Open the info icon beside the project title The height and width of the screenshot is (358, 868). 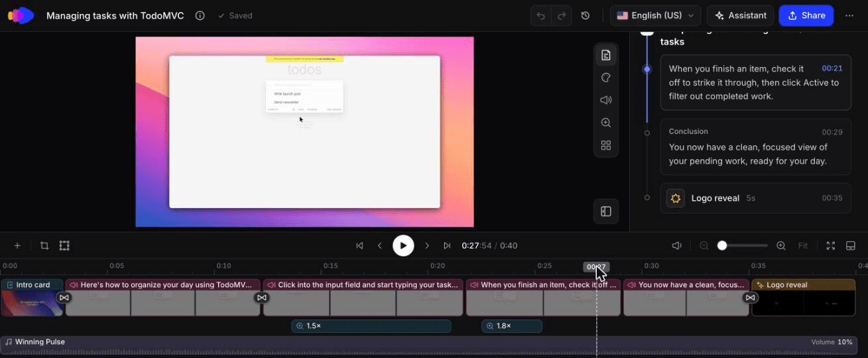pos(200,15)
